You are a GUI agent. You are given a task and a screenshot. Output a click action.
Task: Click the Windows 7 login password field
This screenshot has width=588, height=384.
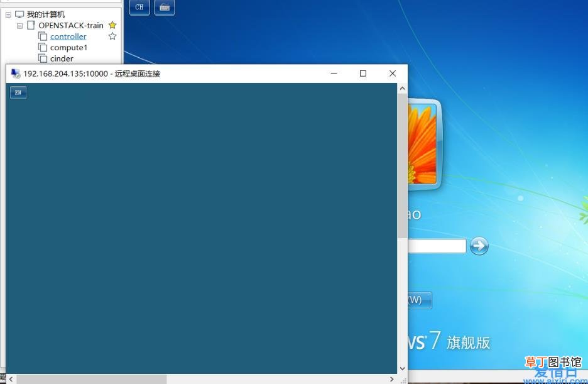click(x=437, y=246)
